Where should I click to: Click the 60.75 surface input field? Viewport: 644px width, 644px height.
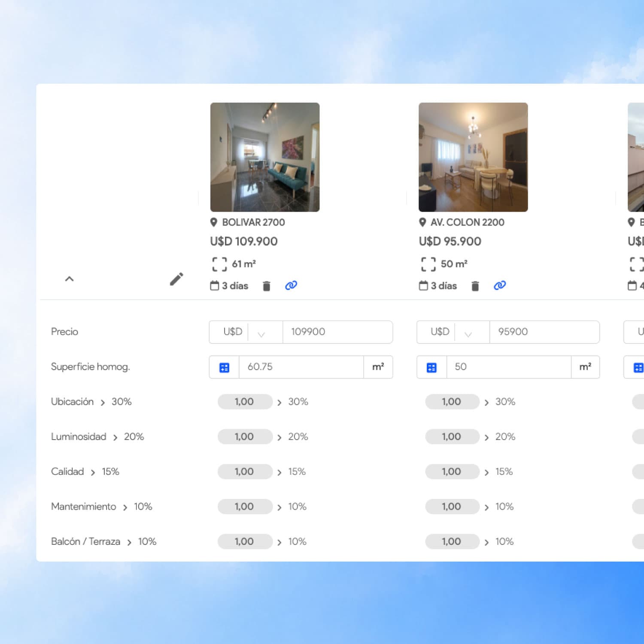[301, 367]
